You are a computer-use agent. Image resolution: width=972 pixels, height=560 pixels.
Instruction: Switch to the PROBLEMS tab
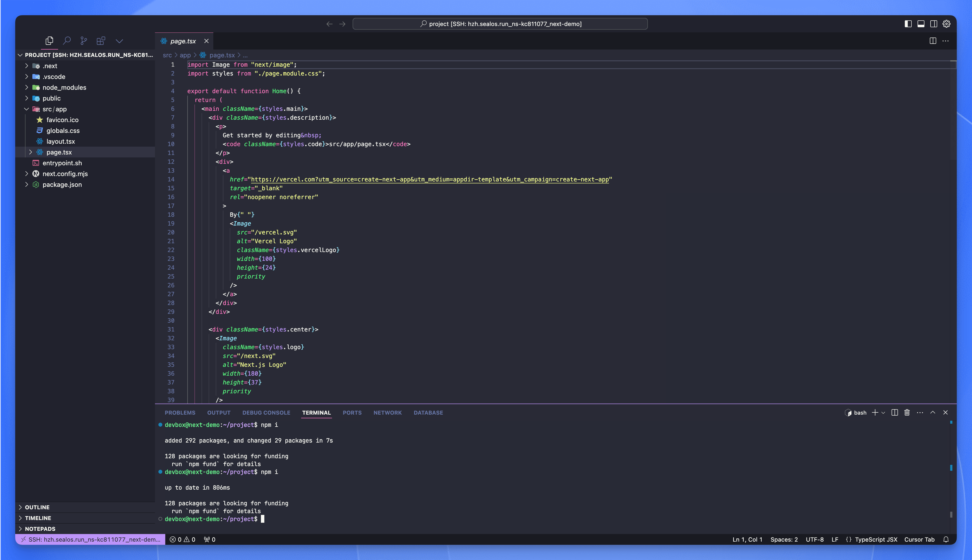[x=180, y=412]
